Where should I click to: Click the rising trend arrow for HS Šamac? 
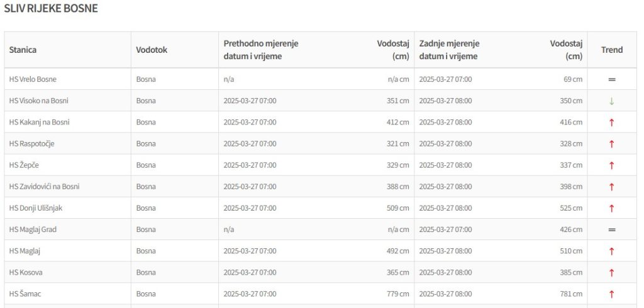(611, 294)
